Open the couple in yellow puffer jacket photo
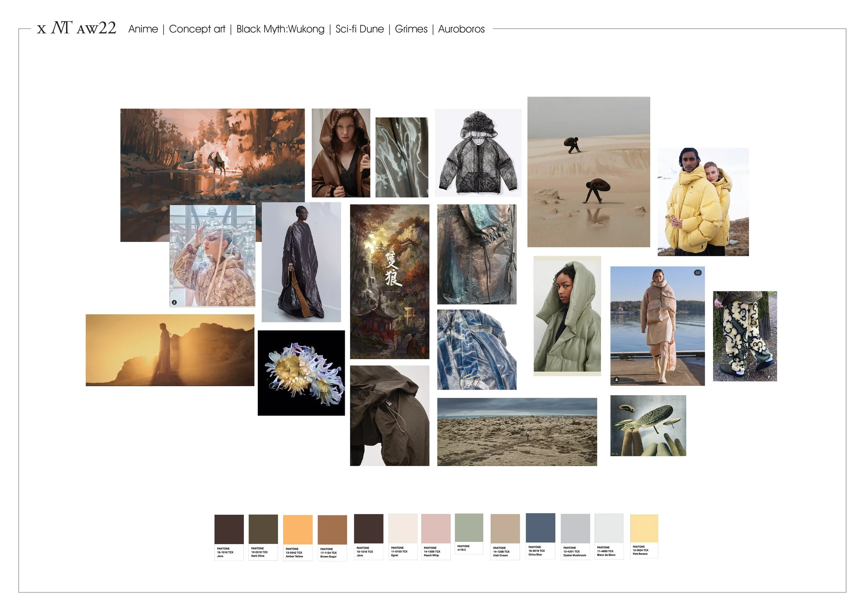Viewport: 868px width, 614px height. (703, 202)
